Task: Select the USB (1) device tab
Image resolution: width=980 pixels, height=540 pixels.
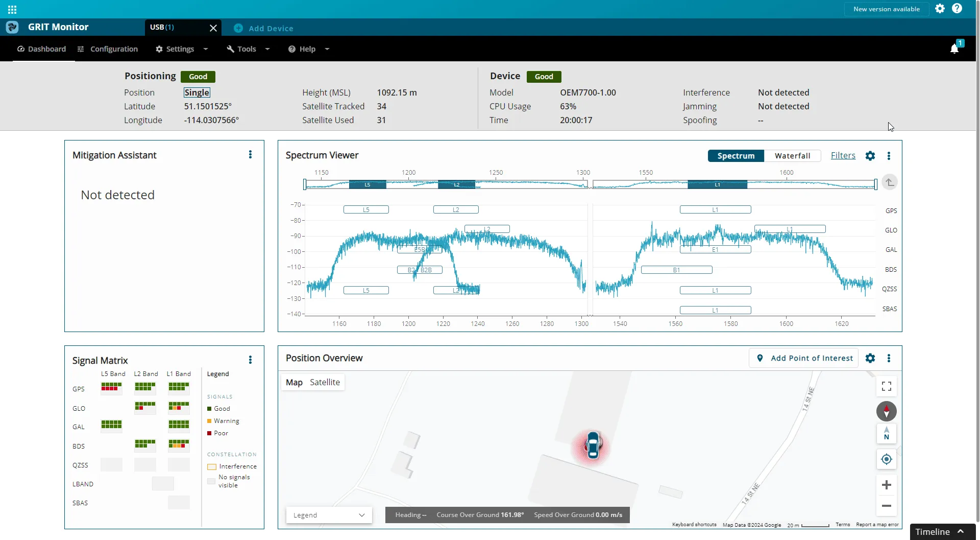Action: click(162, 27)
